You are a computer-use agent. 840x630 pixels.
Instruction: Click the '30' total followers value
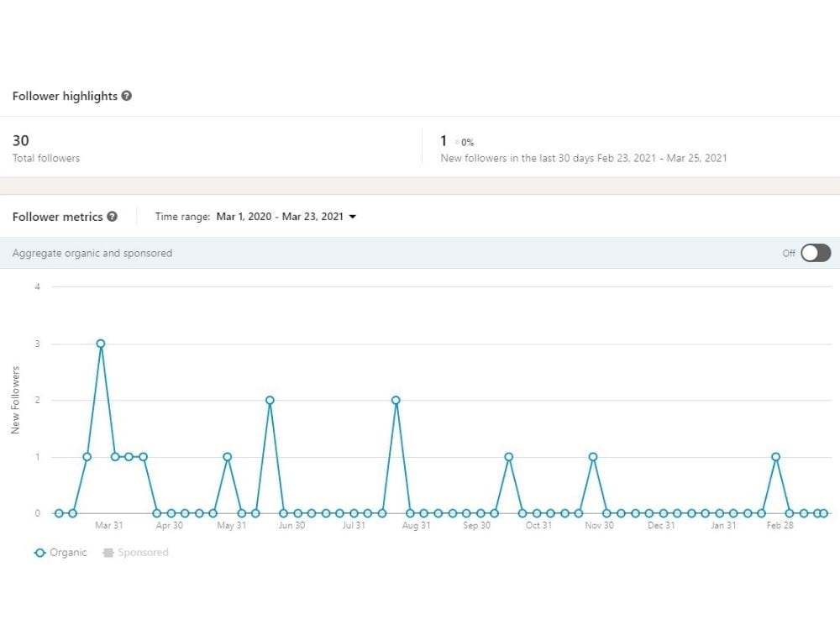pos(21,140)
